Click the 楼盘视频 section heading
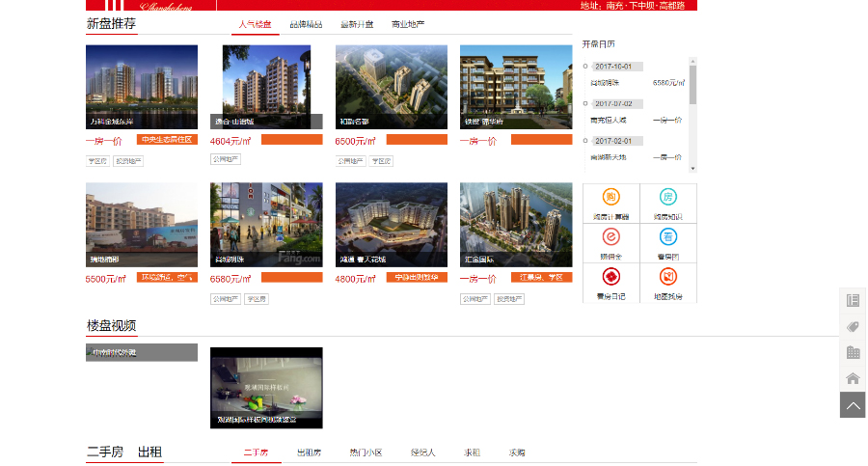The width and height of the screenshot is (868, 466). pyautogui.click(x=111, y=325)
